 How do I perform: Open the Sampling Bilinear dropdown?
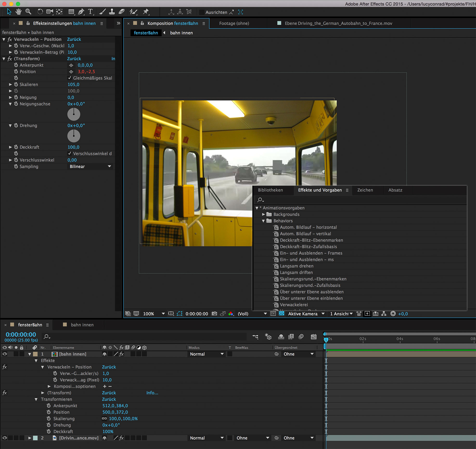90,167
